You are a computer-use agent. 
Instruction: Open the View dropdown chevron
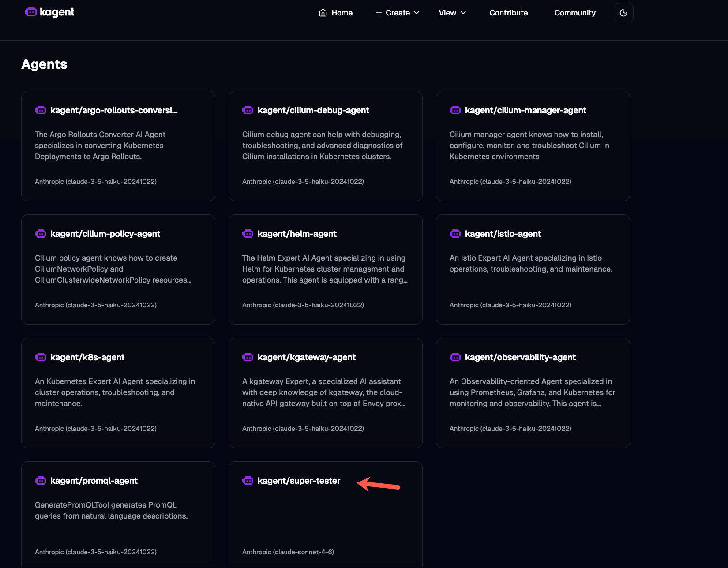[x=463, y=13]
